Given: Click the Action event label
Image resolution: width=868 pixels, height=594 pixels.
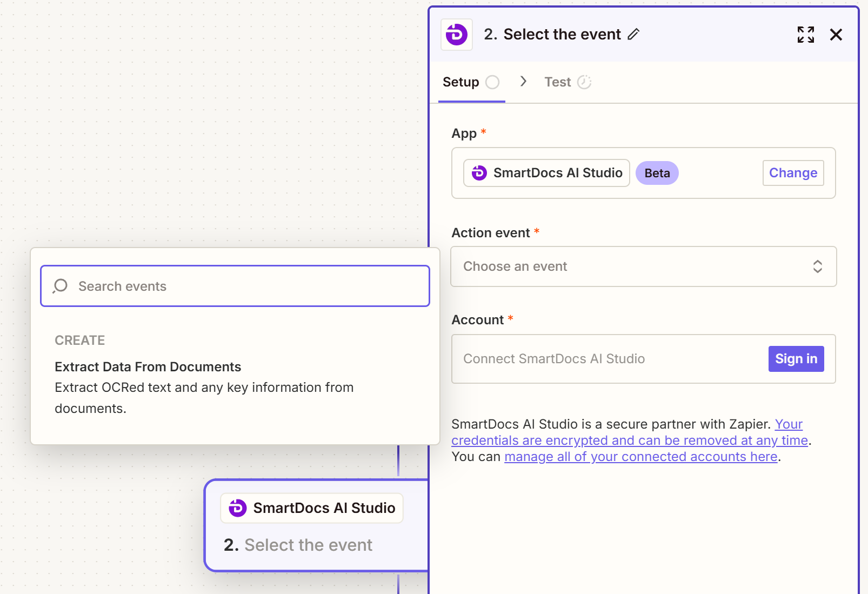Looking at the screenshot, I should click(491, 233).
